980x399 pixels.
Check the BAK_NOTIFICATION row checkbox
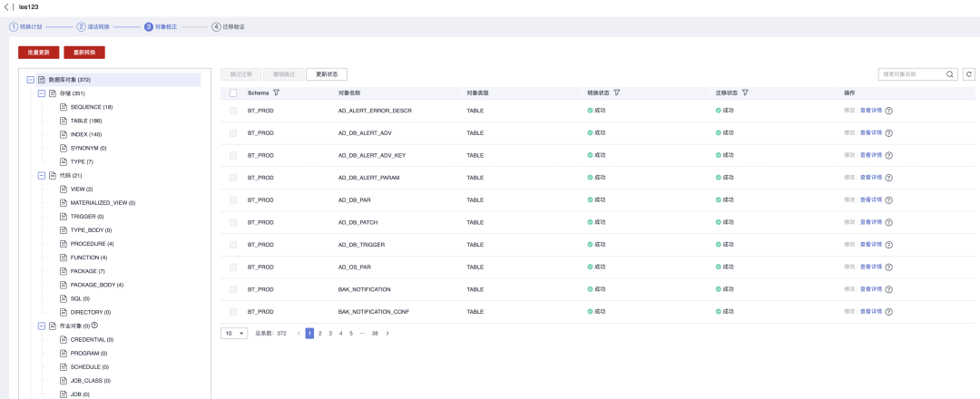pos(233,289)
